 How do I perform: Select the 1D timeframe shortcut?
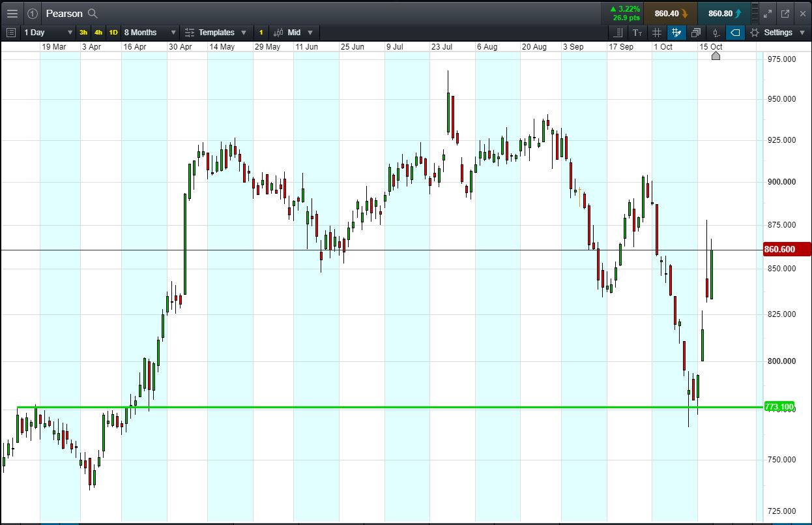click(113, 32)
